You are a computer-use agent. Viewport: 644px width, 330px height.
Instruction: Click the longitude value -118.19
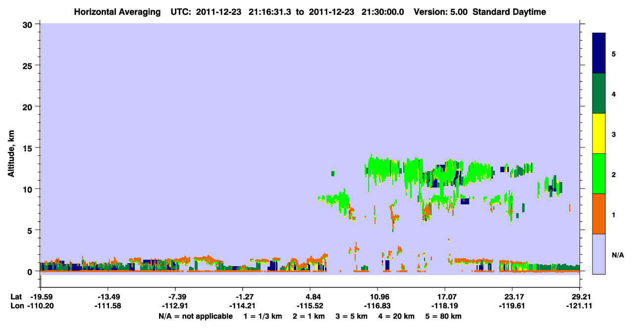(x=445, y=306)
